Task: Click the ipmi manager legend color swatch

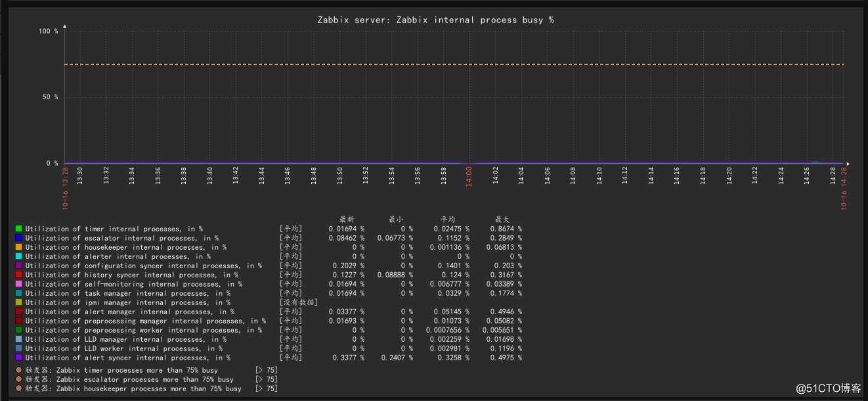Action: click(x=18, y=302)
